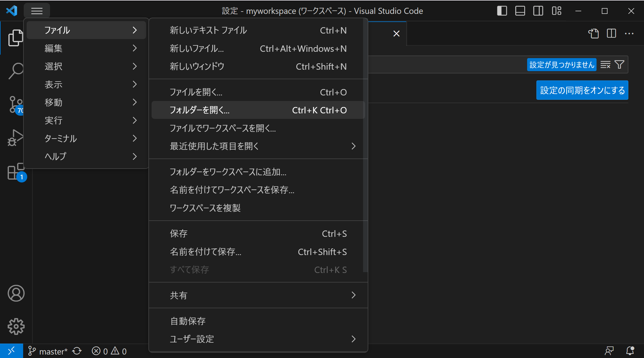Choose 新しいテキスト ファイル

[258, 30]
